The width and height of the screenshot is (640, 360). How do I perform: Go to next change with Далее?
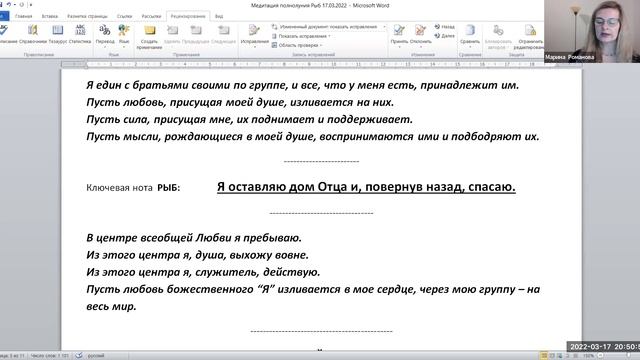[x=444, y=36]
